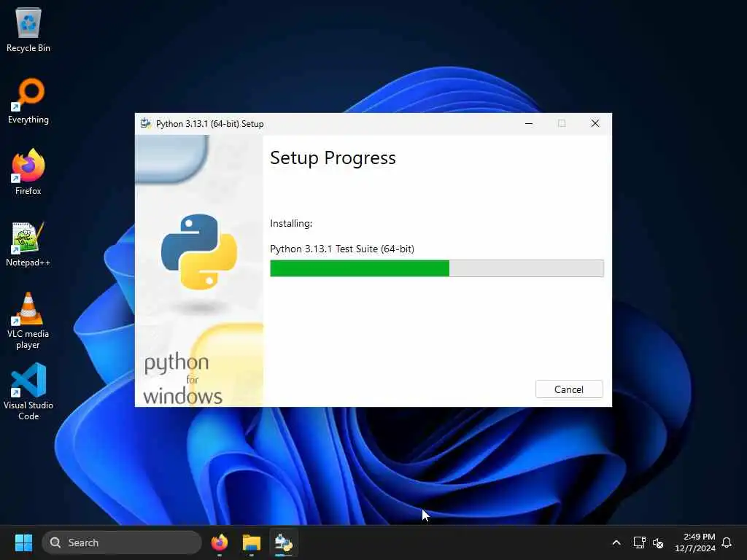Open the clock showing 2:49 PM
The image size is (747, 560).
695,542
